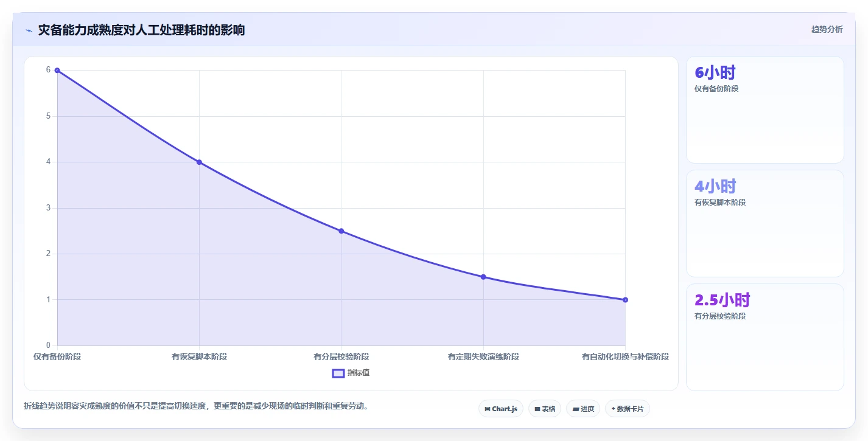
Task: Click the x-axis label 仅有备份阶段
Action: (57, 356)
